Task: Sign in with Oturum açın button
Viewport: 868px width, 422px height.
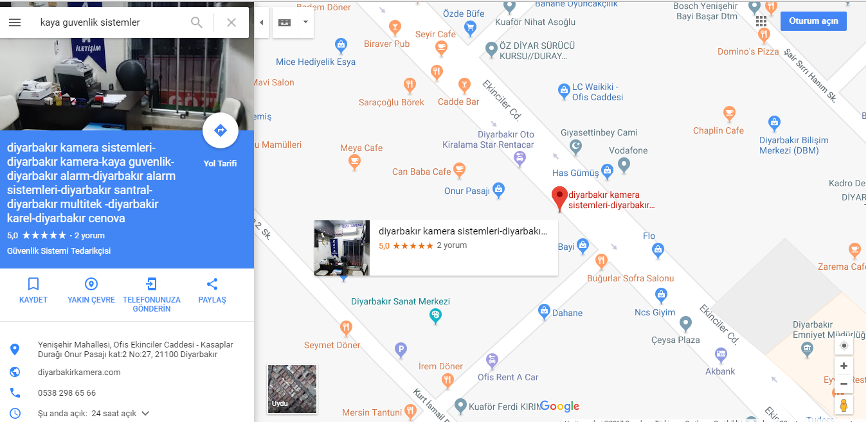Action: click(x=813, y=21)
